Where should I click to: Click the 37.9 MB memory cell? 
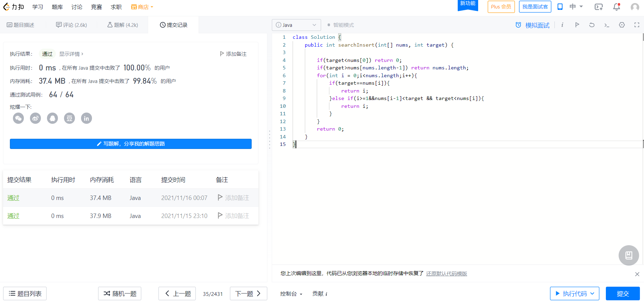click(100, 216)
